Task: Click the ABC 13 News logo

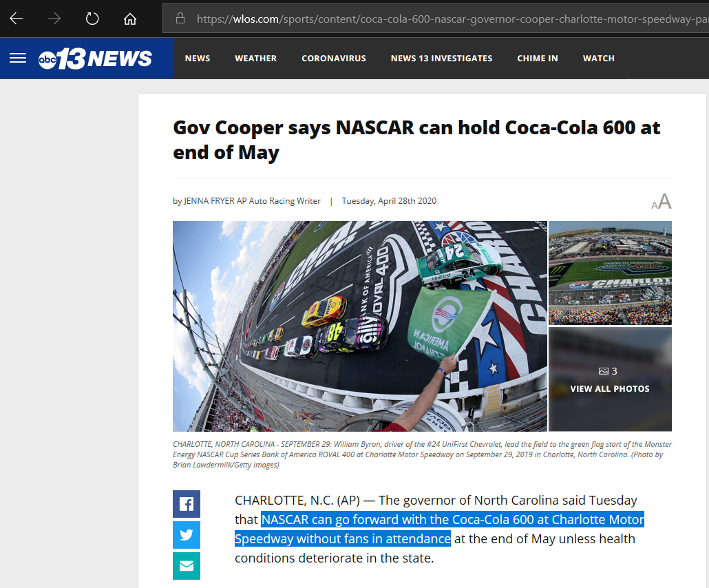Action: 96,59
